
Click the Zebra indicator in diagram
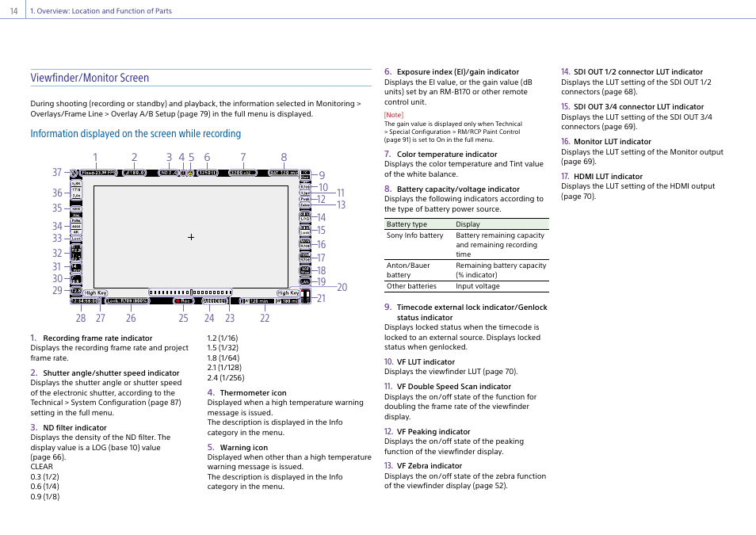(x=305, y=205)
